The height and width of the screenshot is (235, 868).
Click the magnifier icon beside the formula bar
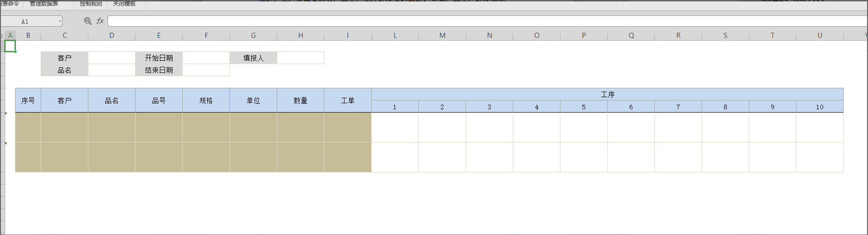pyautogui.click(x=87, y=21)
